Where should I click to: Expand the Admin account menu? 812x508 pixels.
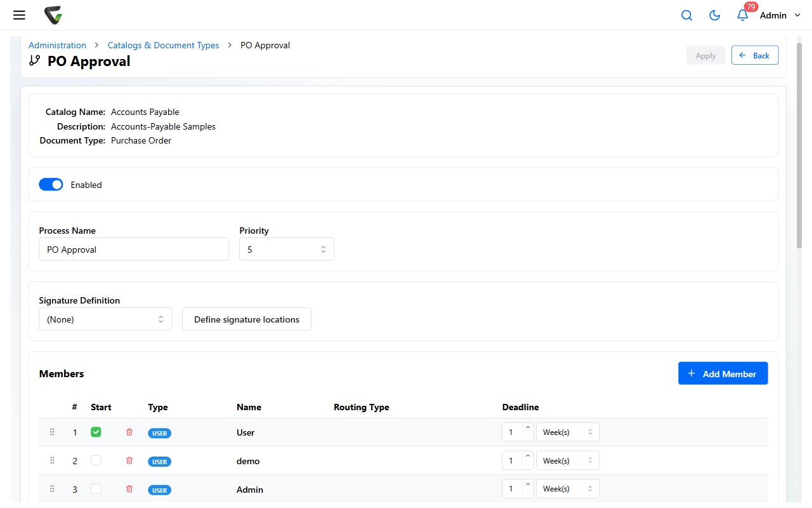pos(780,15)
